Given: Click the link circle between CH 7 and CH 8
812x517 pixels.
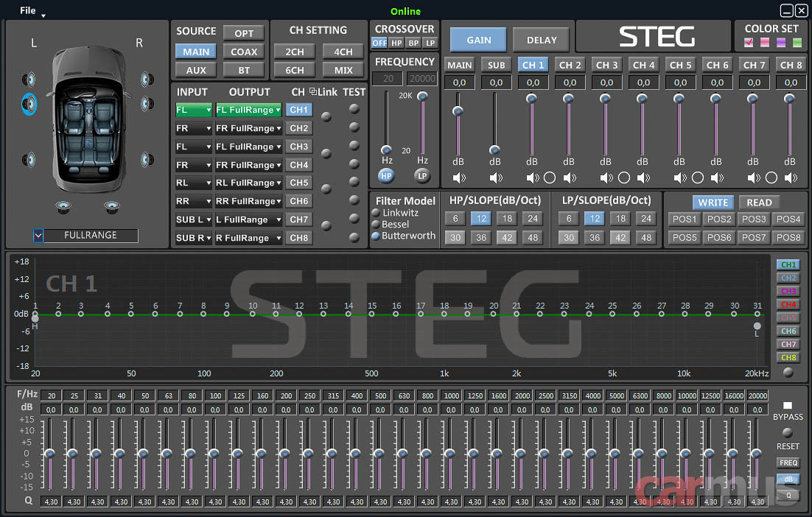Looking at the screenshot, I should point(771,178).
